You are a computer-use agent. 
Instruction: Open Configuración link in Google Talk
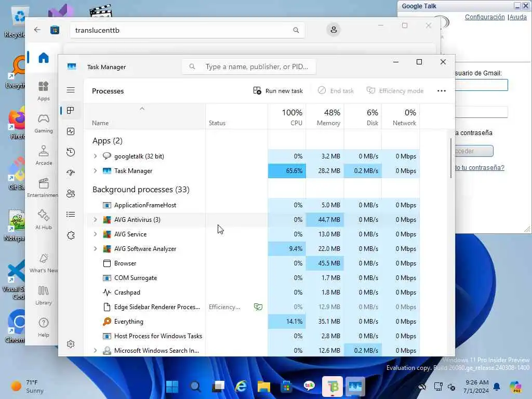click(x=485, y=17)
